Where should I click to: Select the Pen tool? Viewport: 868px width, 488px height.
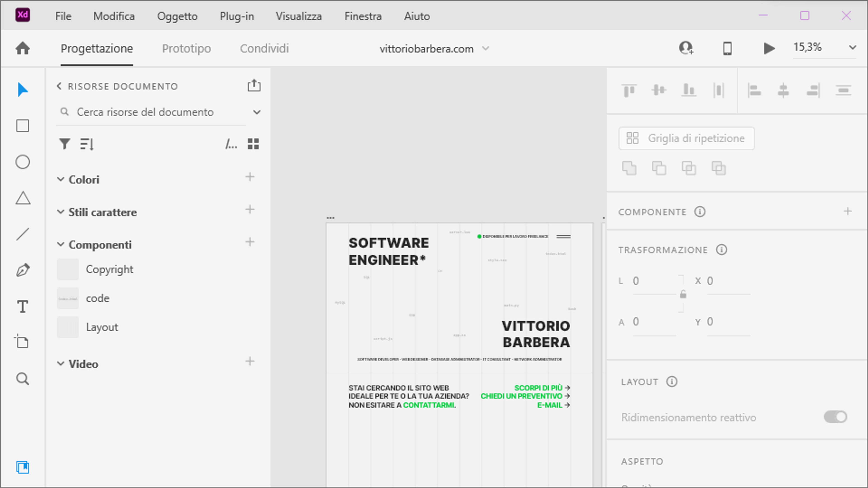coord(23,270)
